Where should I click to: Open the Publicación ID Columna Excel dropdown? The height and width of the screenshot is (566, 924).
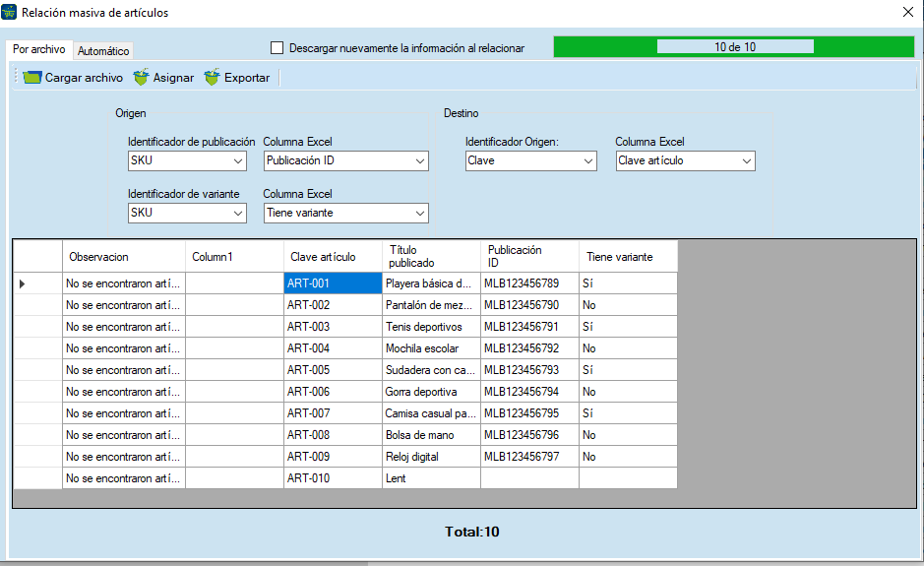pos(346,161)
